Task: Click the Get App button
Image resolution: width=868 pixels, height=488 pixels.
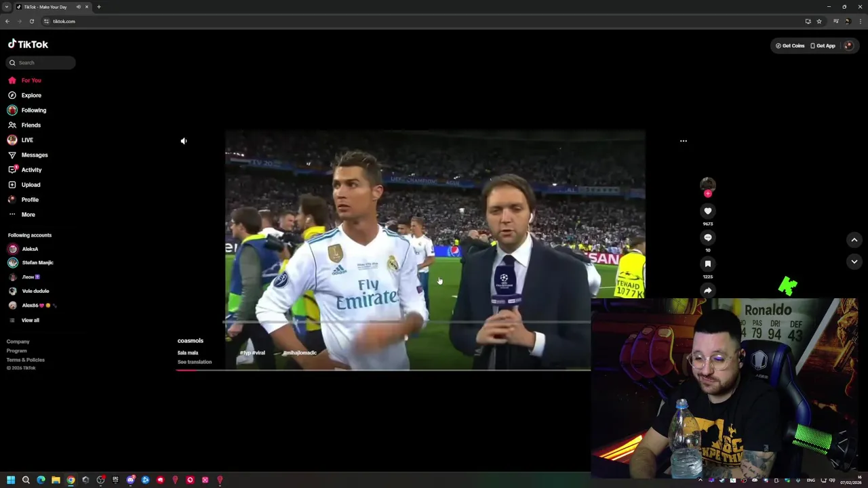Action: coord(823,45)
